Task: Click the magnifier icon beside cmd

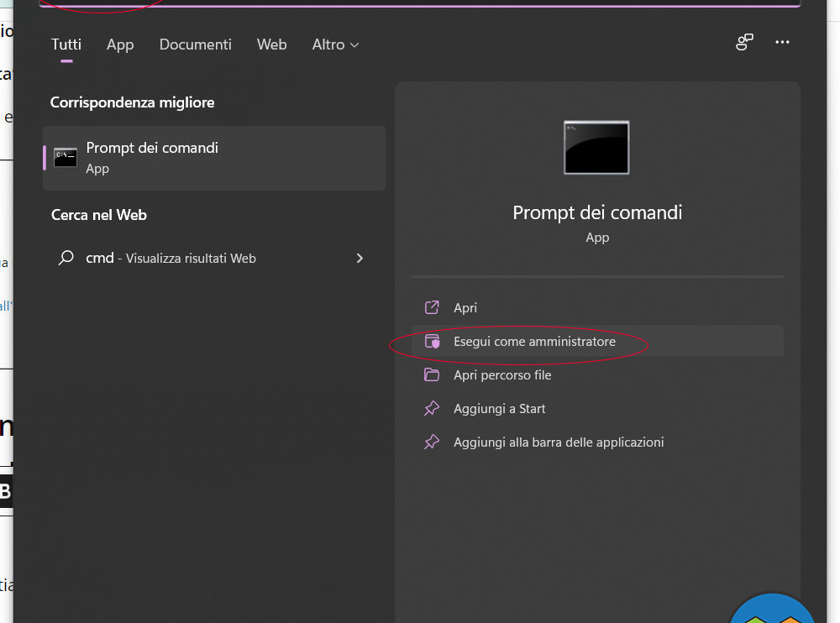Action: tap(66, 259)
